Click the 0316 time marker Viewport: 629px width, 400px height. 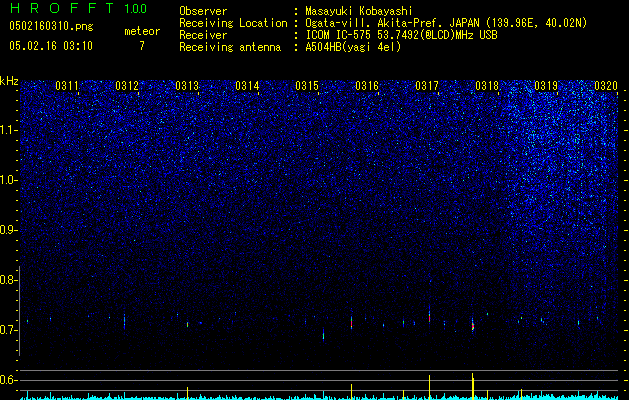coord(367,86)
